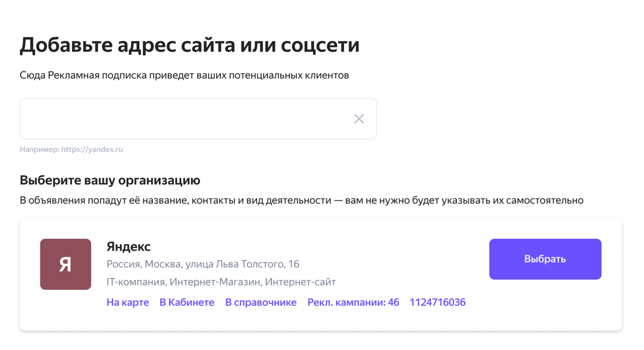
Task: Click the В объявления попадут description text
Action: 301,200
